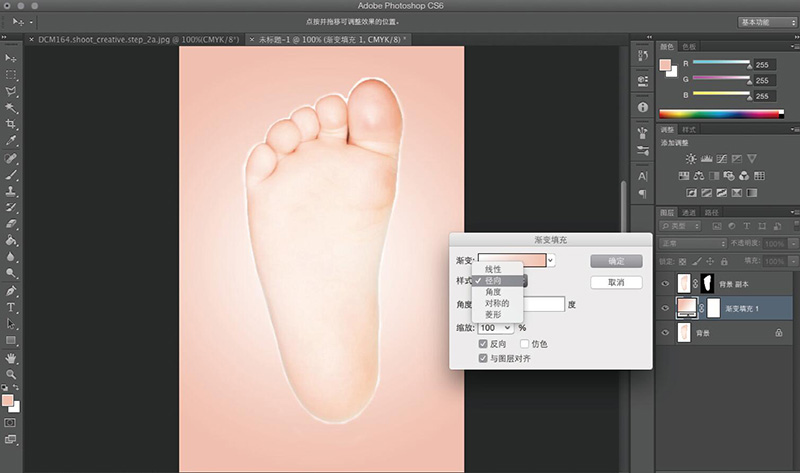Select the Type (T) tool
800x473 pixels.
click(x=11, y=307)
